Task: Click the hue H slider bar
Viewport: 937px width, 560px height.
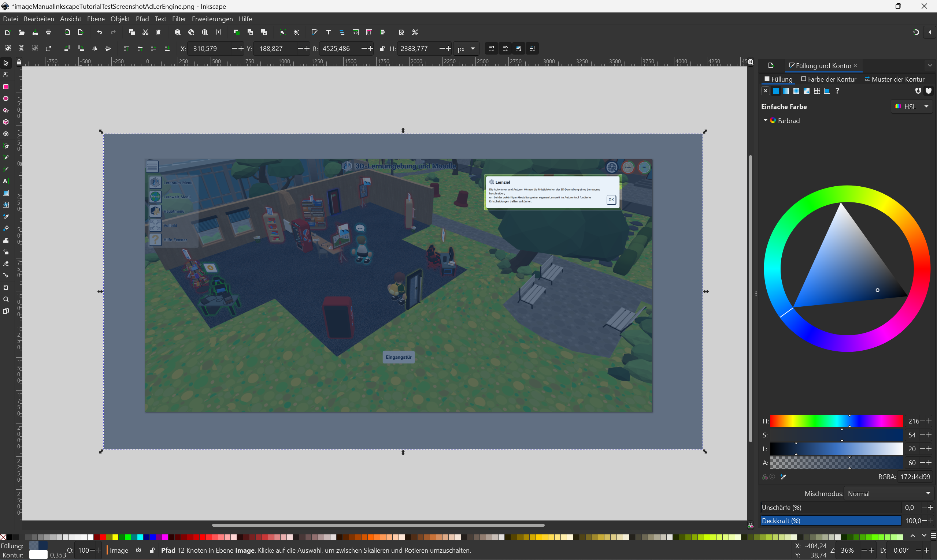Action: (836, 421)
